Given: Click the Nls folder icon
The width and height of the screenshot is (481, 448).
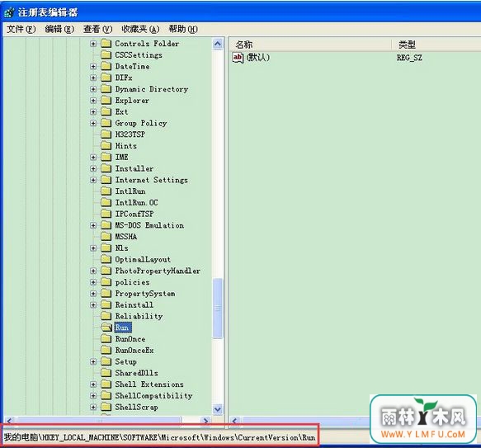Looking at the screenshot, I should pyautogui.click(x=106, y=248).
